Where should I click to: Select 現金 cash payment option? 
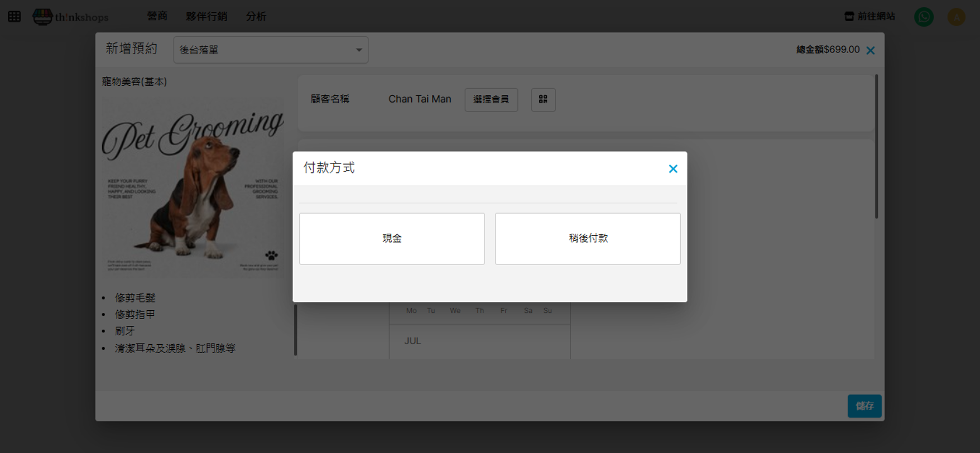tap(392, 238)
